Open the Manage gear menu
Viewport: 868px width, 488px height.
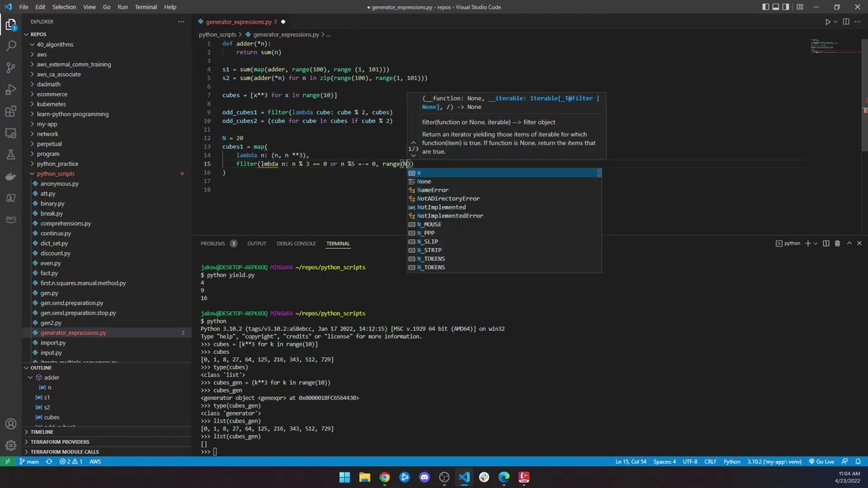tap(11, 445)
